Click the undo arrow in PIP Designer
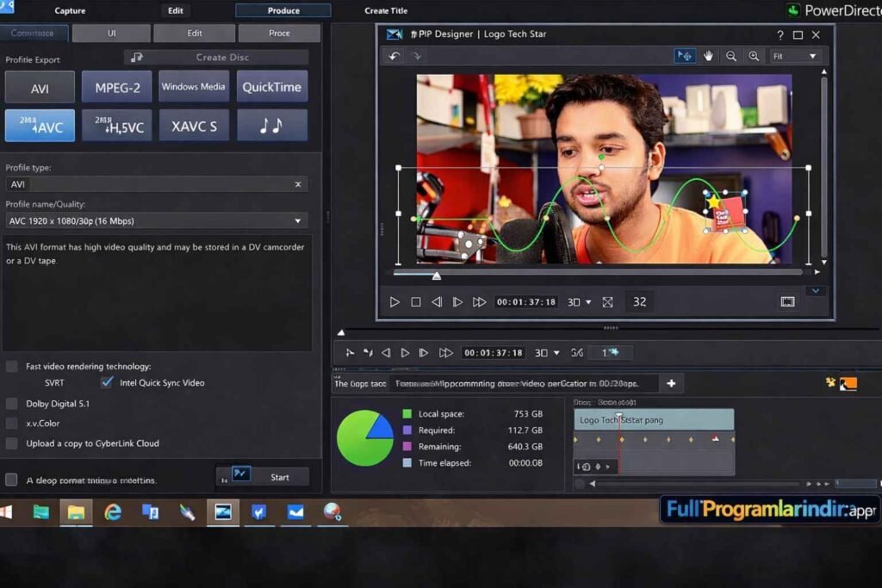Viewport: 882px width, 588px height. [x=394, y=56]
